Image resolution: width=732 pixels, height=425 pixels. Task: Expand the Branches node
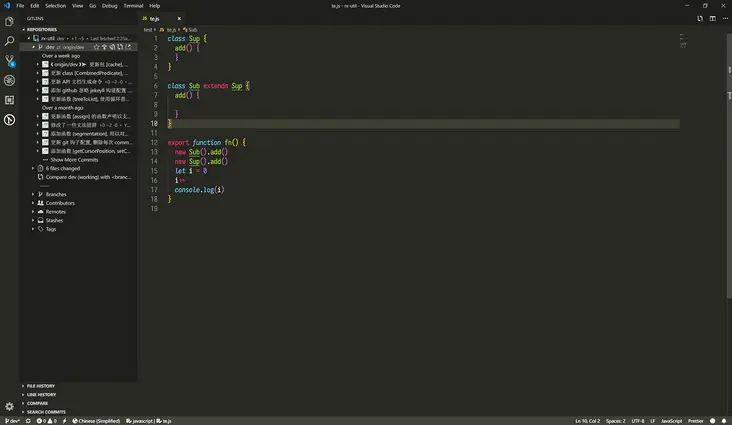pos(55,194)
